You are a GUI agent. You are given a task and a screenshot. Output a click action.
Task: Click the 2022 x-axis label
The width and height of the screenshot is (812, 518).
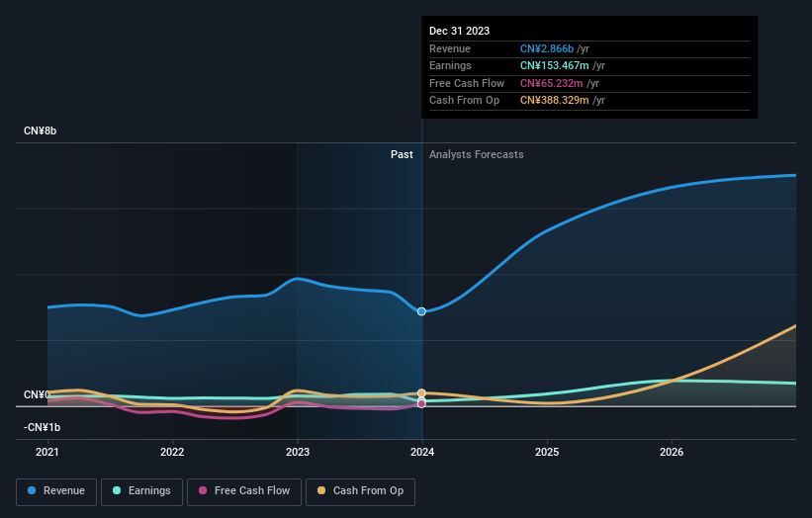pos(172,452)
